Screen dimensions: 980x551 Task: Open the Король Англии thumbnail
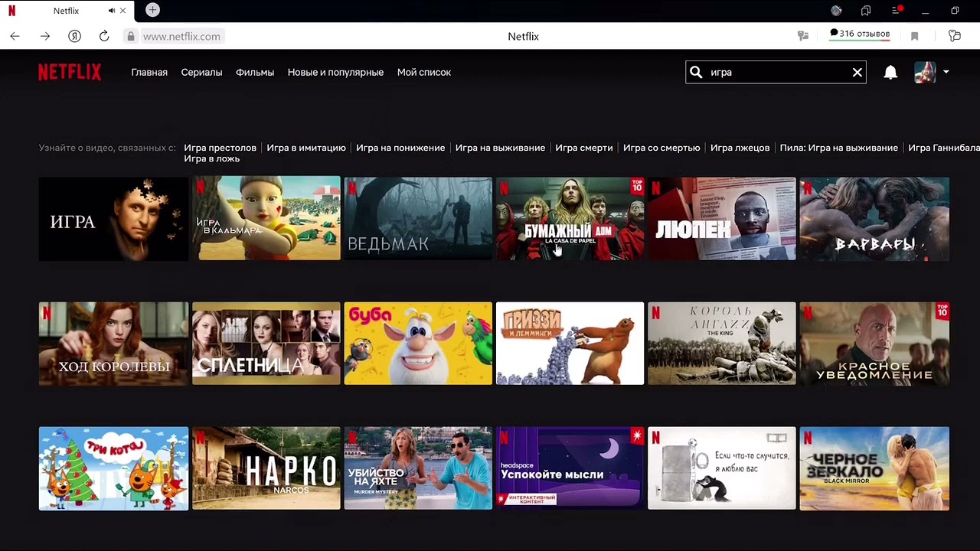722,344
